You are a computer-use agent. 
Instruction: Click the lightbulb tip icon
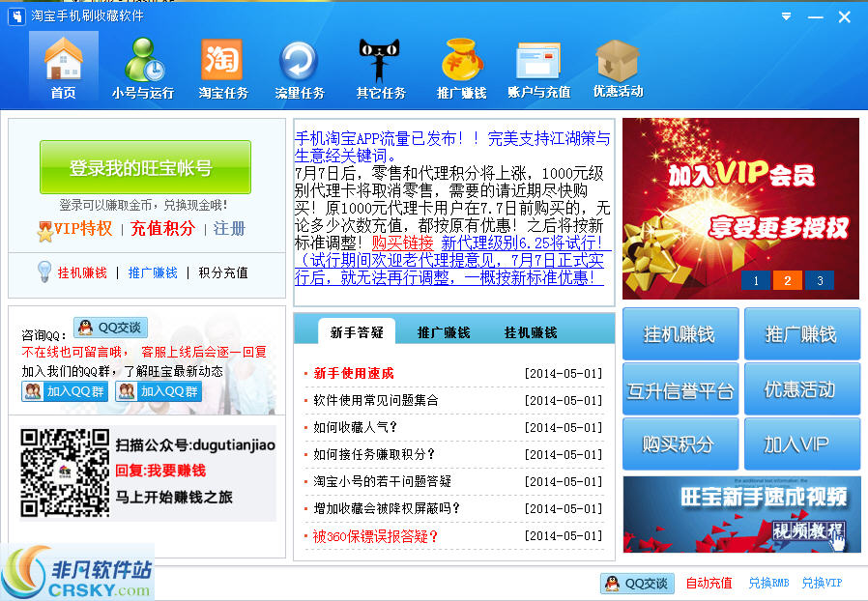[44, 272]
